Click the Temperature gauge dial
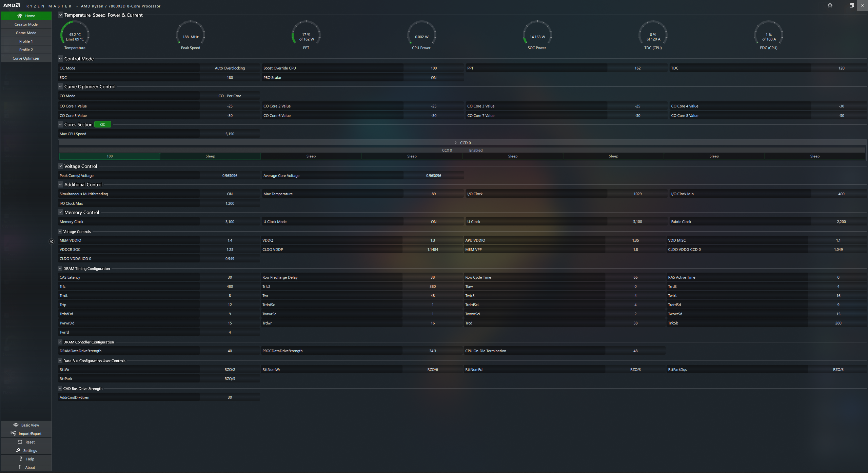Image resolution: width=868 pixels, height=473 pixels. [75, 33]
